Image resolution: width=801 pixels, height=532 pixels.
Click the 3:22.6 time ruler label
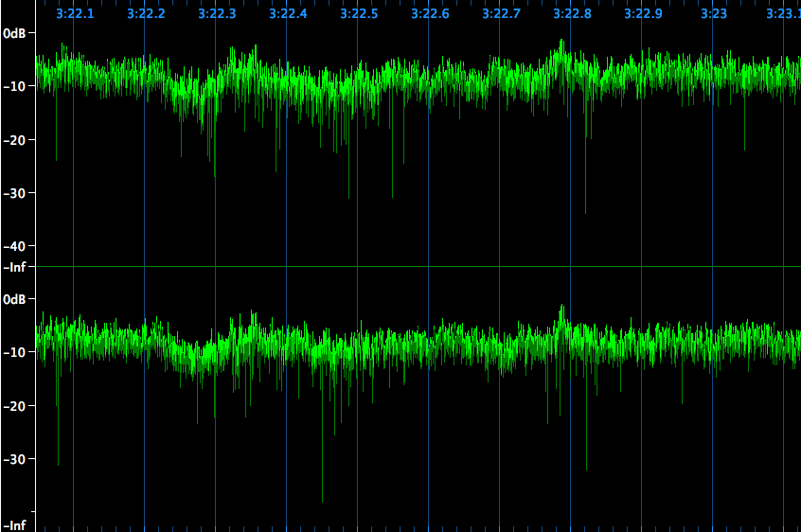430,14
